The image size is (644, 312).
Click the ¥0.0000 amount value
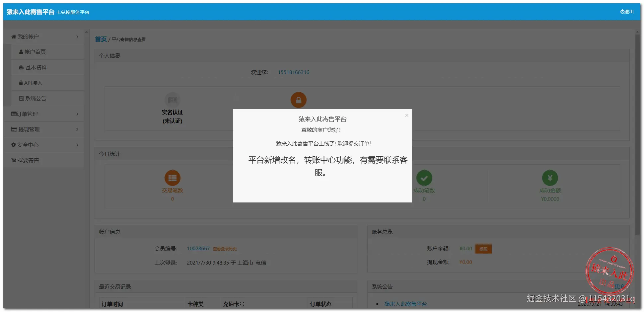(550, 199)
